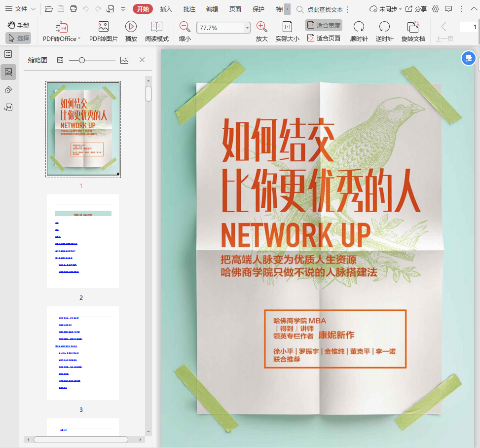Screen dimensions: 480x448
Task: Click the 旋转文档 rotate document icon
Action: coord(413,27)
